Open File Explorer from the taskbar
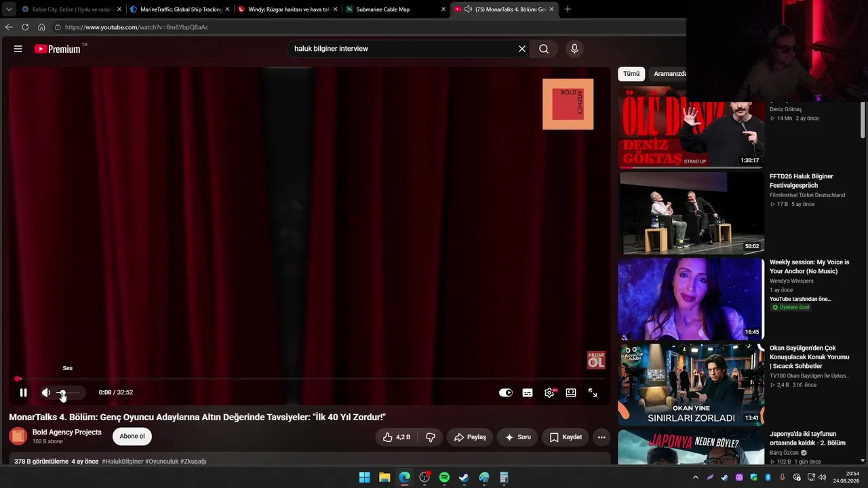Screen dimensions: 868x488 coord(384,477)
